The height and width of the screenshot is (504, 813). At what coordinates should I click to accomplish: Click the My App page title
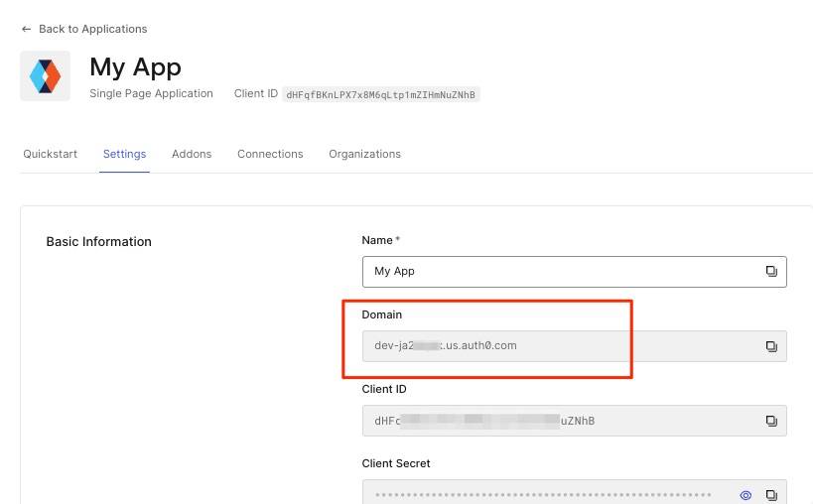(x=135, y=67)
